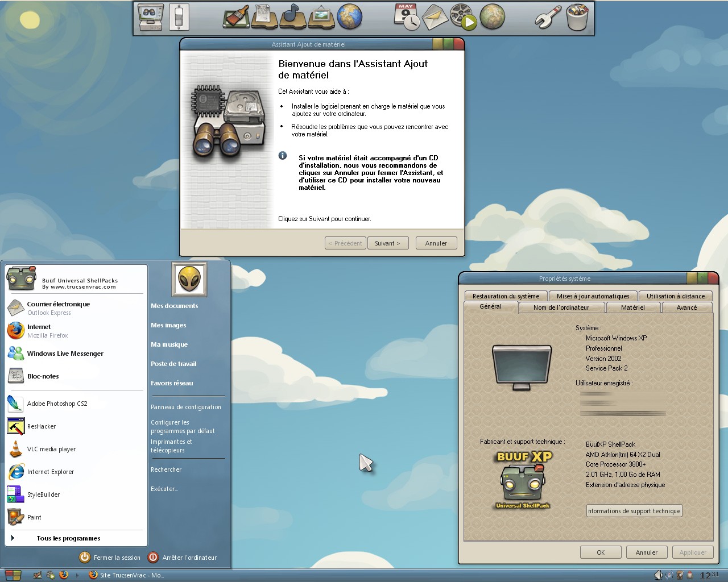Launch the blue globe icon in dock
Screen dimensions: 728x582
[349, 17]
